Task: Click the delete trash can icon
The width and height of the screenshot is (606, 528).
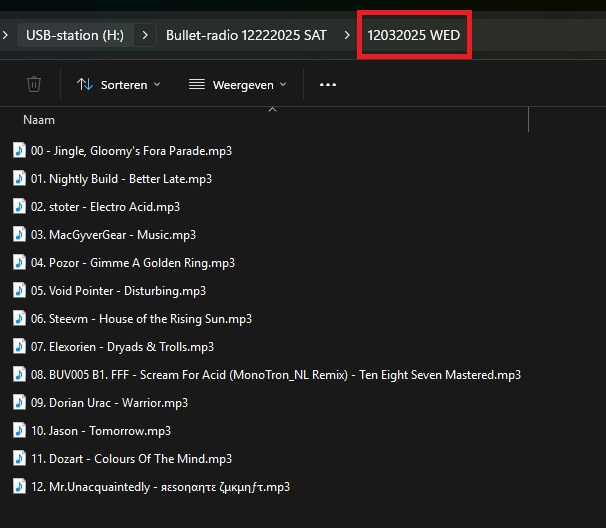Action: [34, 84]
